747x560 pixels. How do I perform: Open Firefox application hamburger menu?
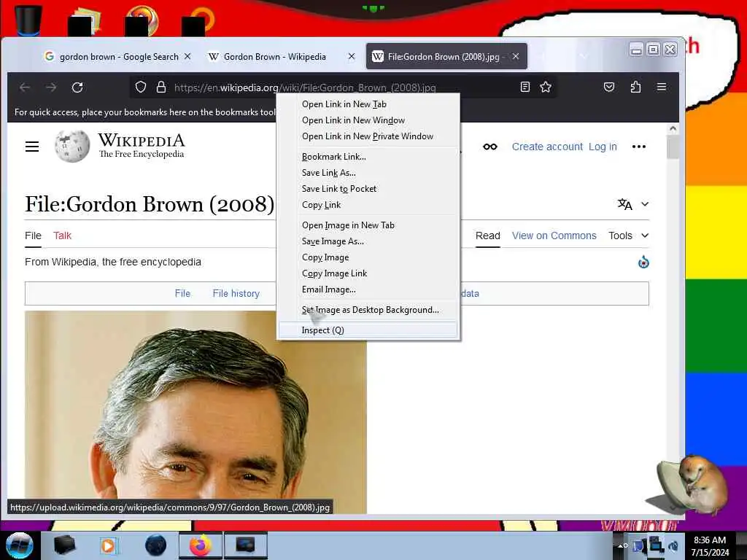(x=662, y=87)
